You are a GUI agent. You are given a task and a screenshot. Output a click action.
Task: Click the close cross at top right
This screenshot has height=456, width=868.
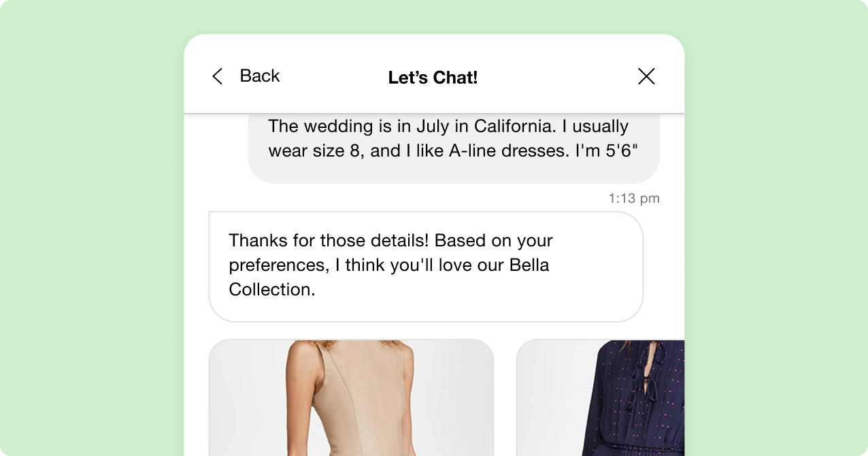646,76
